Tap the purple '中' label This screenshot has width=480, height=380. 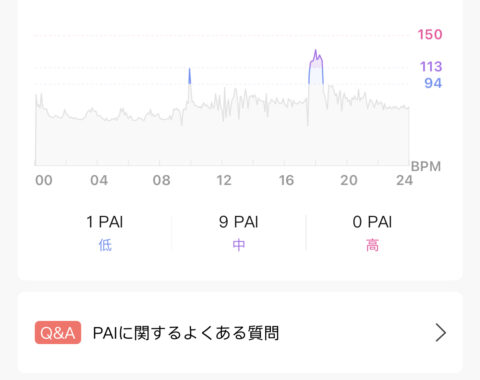[239, 245]
